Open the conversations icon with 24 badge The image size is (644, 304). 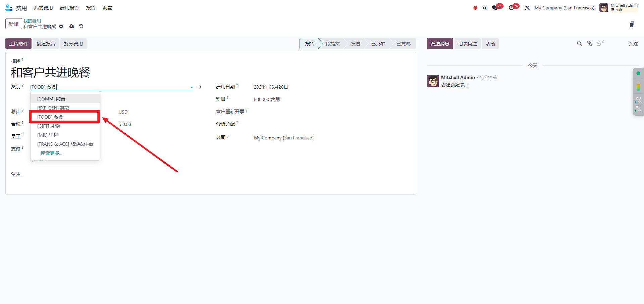(495, 8)
